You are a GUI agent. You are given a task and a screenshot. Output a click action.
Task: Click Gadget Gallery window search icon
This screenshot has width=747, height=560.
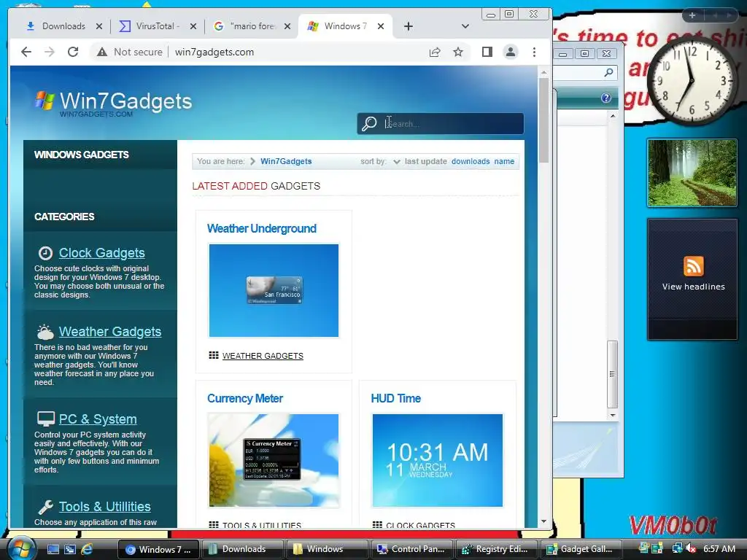coord(608,72)
